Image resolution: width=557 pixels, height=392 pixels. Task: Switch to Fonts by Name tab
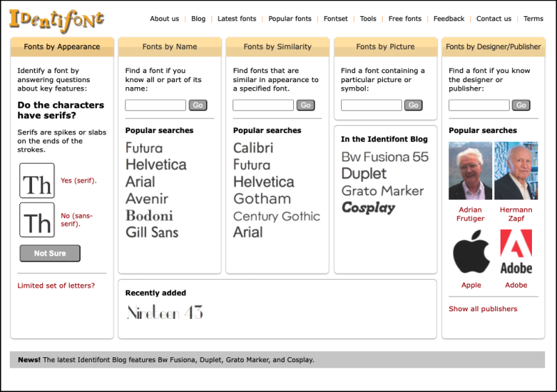[170, 47]
